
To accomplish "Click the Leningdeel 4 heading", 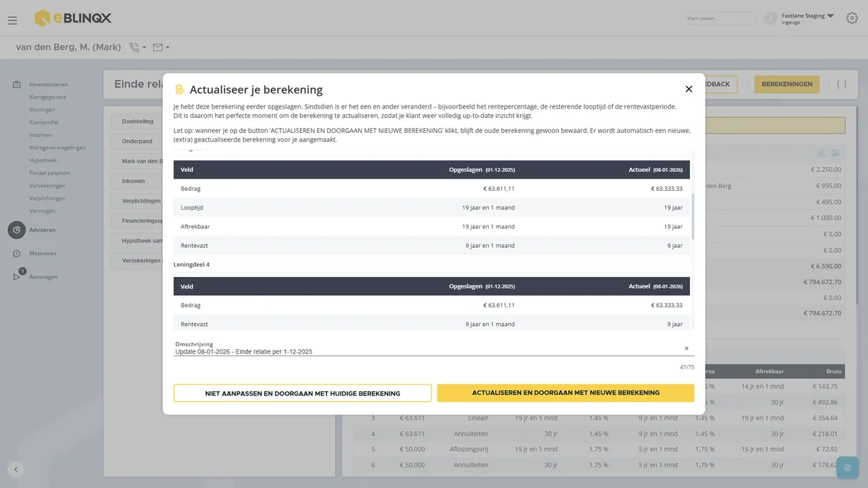I will tap(192, 265).
